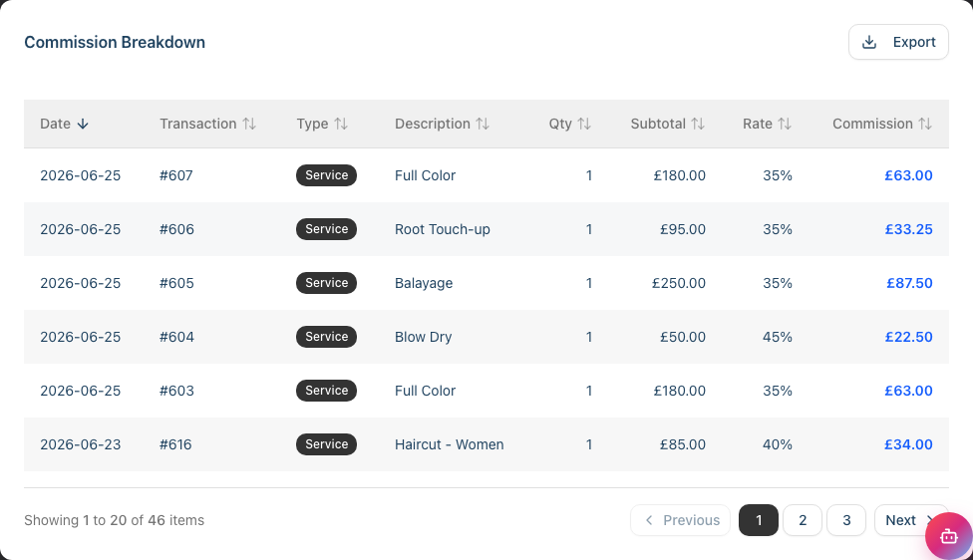Image resolution: width=973 pixels, height=560 pixels.
Task: Click the £85.00 subtotal
Action: pyautogui.click(x=683, y=444)
